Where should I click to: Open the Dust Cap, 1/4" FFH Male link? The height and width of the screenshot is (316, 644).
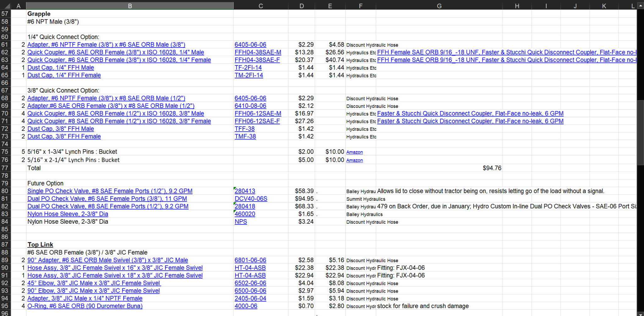click(60, 68)
